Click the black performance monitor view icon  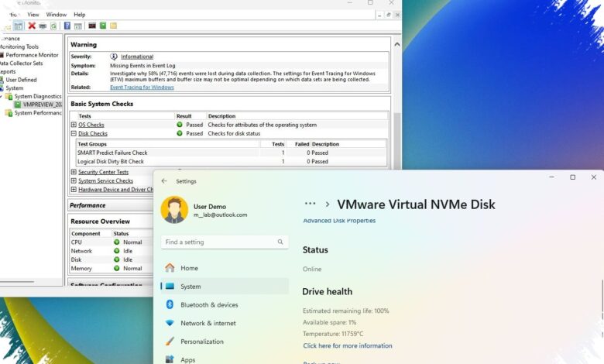92,26
